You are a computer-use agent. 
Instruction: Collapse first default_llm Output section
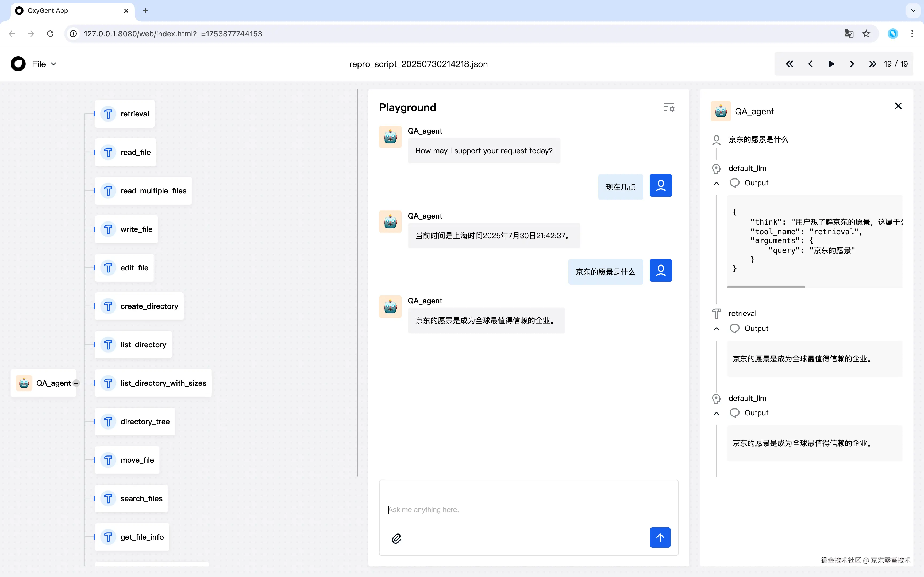716,183
